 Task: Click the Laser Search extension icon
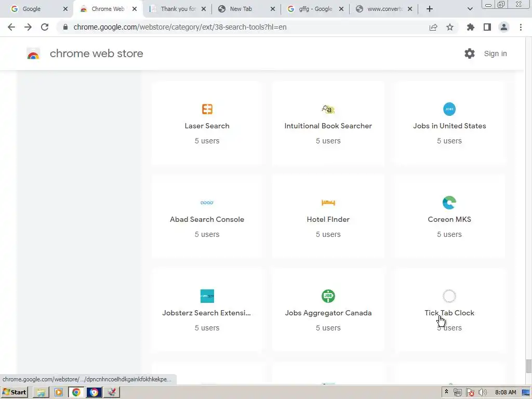[207, 109]
